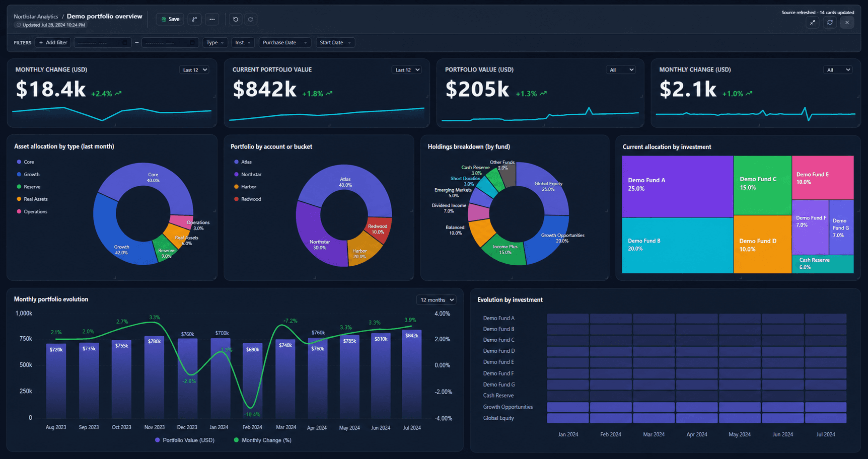This screenshot has width=868, height=459.
Task: Open the Purchase Date filter dropdown
Action: pos(285,43)
